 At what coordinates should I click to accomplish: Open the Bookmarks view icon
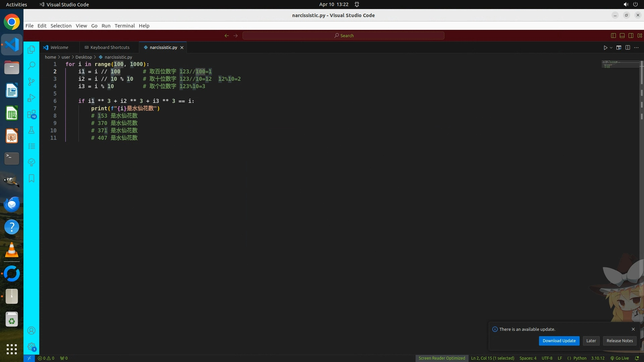(31, 178)
